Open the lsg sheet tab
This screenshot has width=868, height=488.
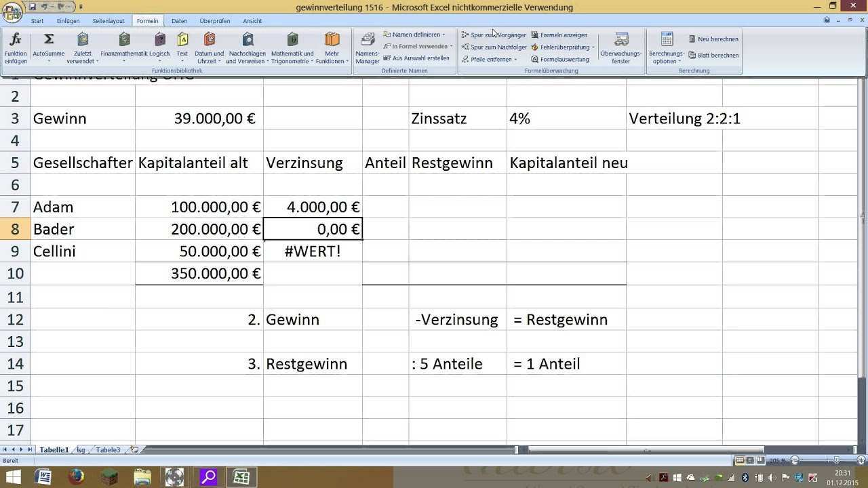click(x=81, y=450)
